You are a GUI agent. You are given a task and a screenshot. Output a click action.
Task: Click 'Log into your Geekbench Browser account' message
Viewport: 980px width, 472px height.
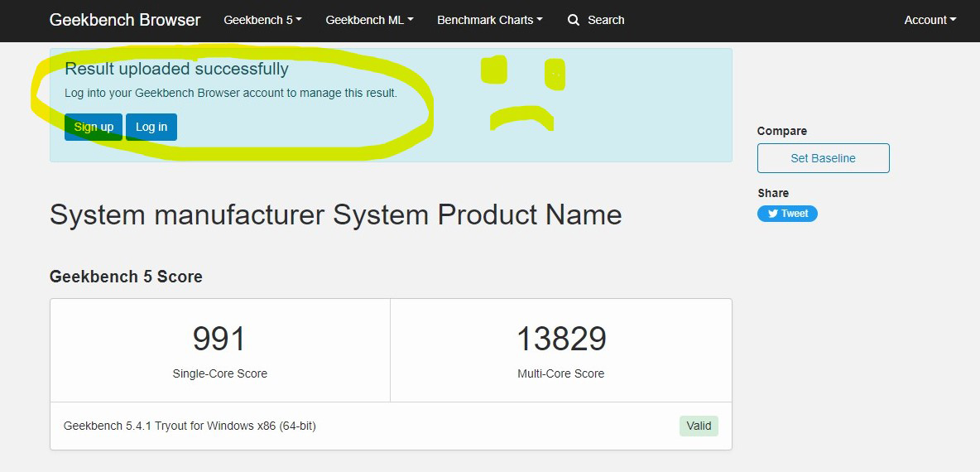click(231, 94)
